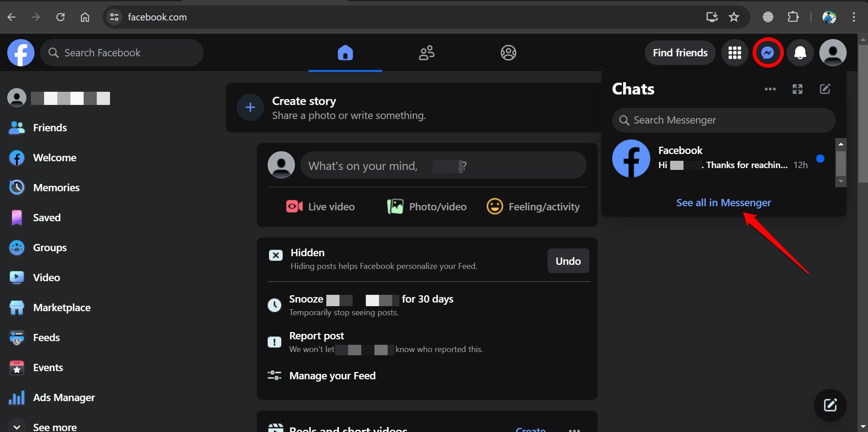
Task: Reload the page
Action: 60,17
